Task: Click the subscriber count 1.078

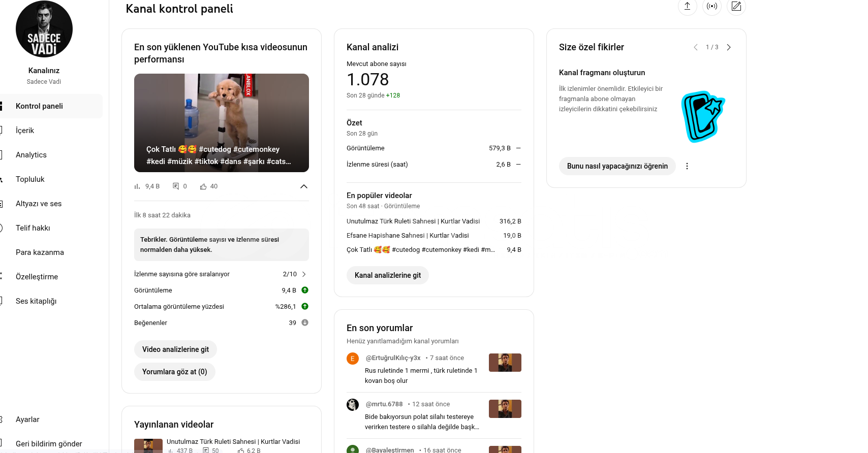Action: pyautogui.click(x=367, y=80)
